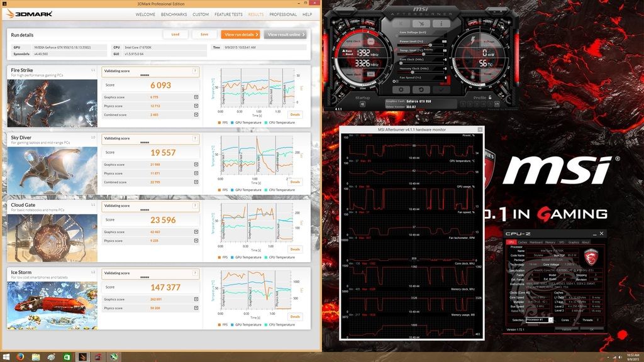Click the Save button in Run details
This screenshot has width=644, height=362.
204,35
